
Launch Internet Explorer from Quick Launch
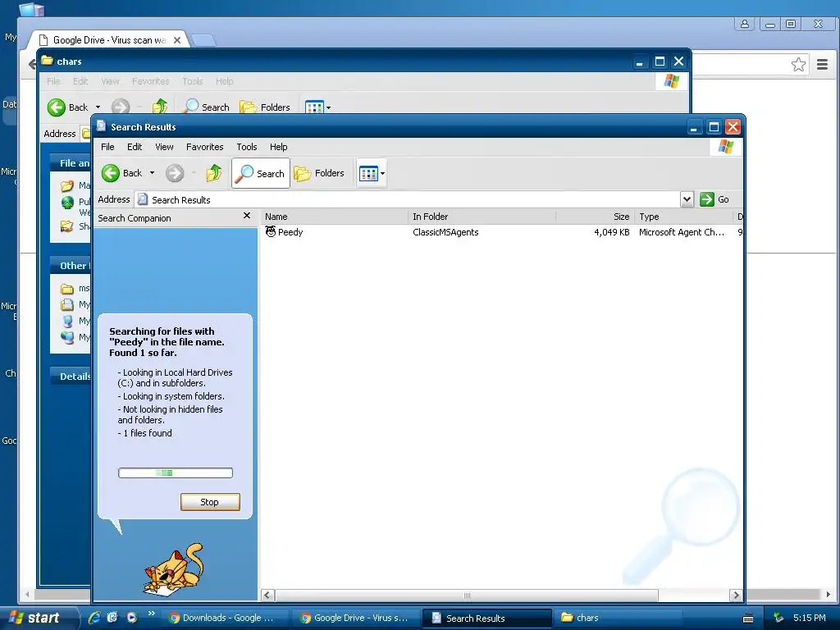click(94, 618)
